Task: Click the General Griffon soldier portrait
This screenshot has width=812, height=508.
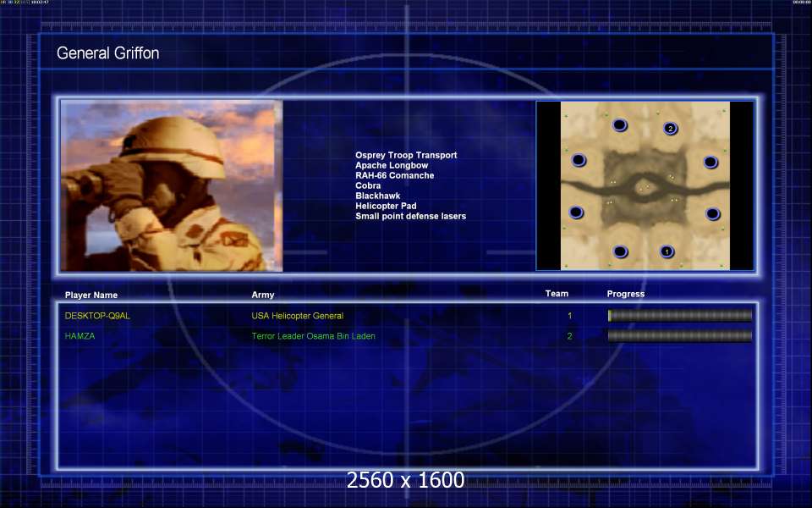Action: [x=172, y=185]
